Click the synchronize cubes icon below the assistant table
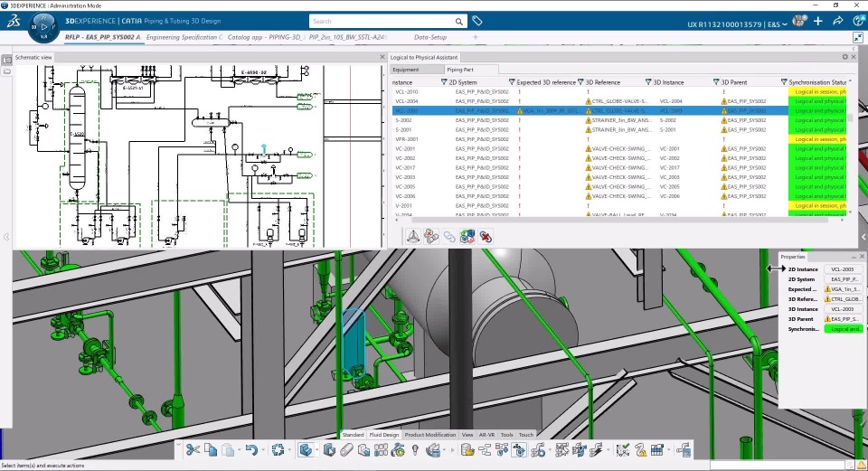This screenshot has height=471, width=868. (467, 237)
